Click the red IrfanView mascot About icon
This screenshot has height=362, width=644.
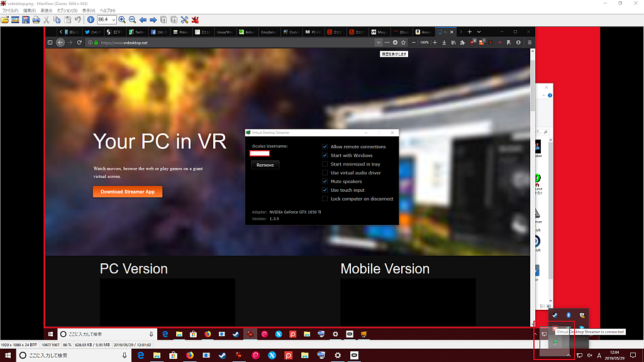195,19
